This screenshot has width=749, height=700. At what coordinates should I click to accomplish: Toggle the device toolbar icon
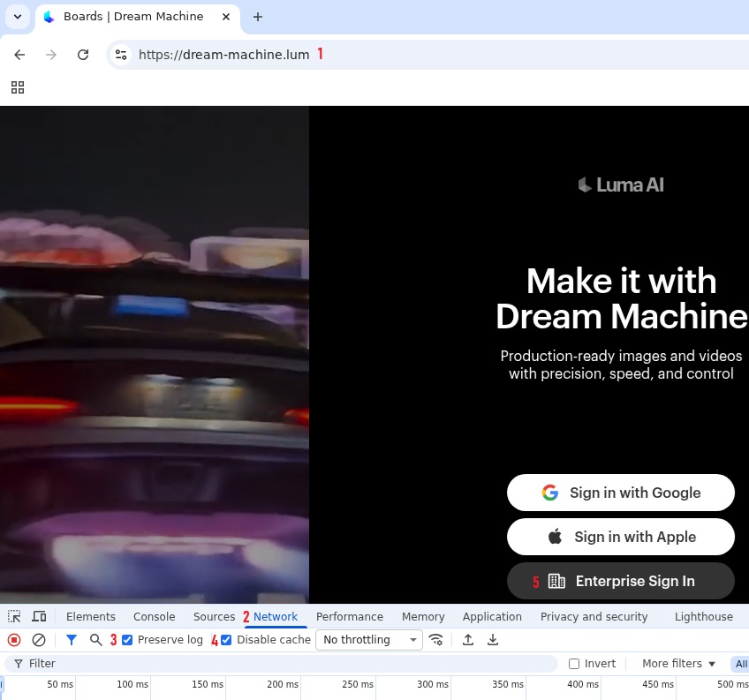[39, 616]
